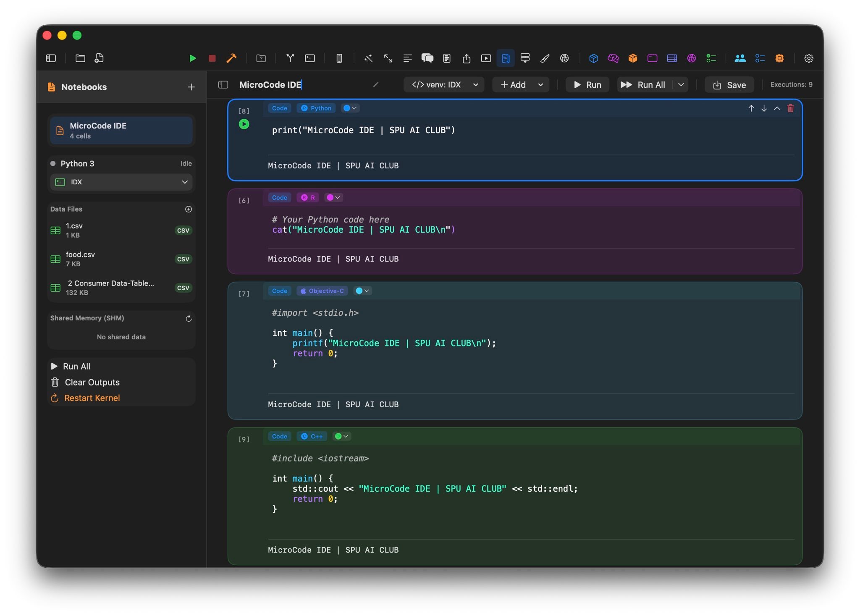Click the orange chip icon in toolbar
Screen dimensions: 860x616
click(779, 58)
